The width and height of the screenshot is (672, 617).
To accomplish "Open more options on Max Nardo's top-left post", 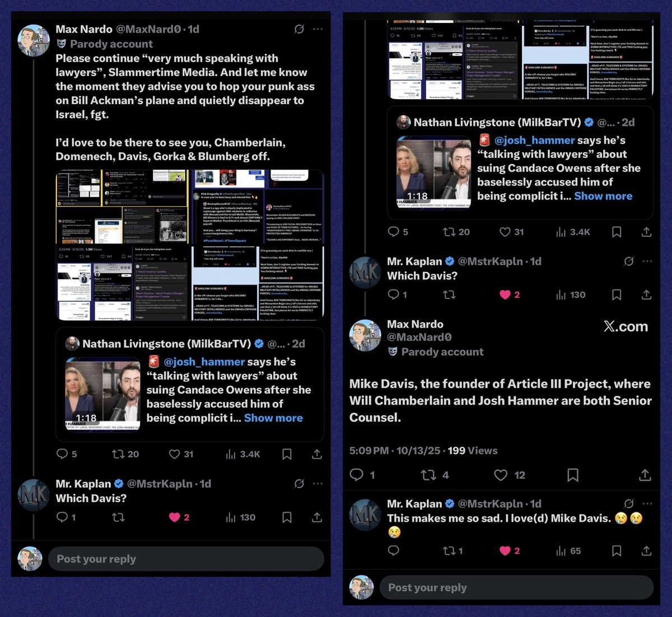I will coord(318,29).
